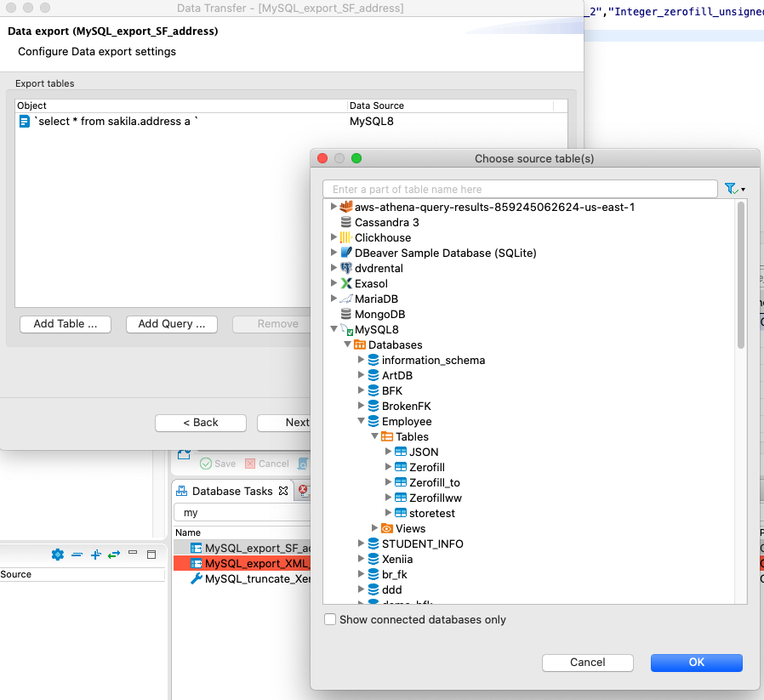Click the minus icon in the bottom toolbar
This screenshot has width=764, height=700.
point(77,555)
